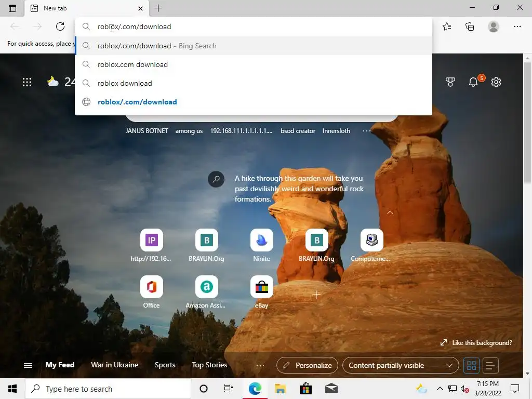Switch to the My Feed tab
This screenshot has height=399, width=532.
(x=60, y=365)
